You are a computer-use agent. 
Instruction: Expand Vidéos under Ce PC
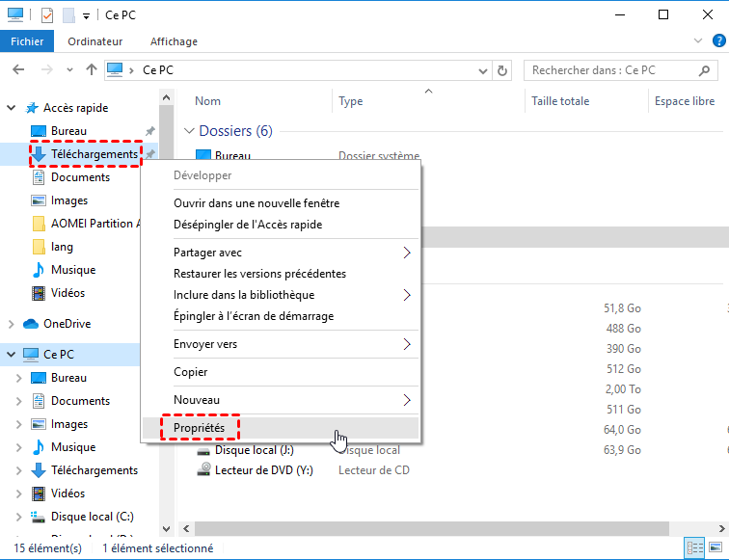click(x=18, y=493)
